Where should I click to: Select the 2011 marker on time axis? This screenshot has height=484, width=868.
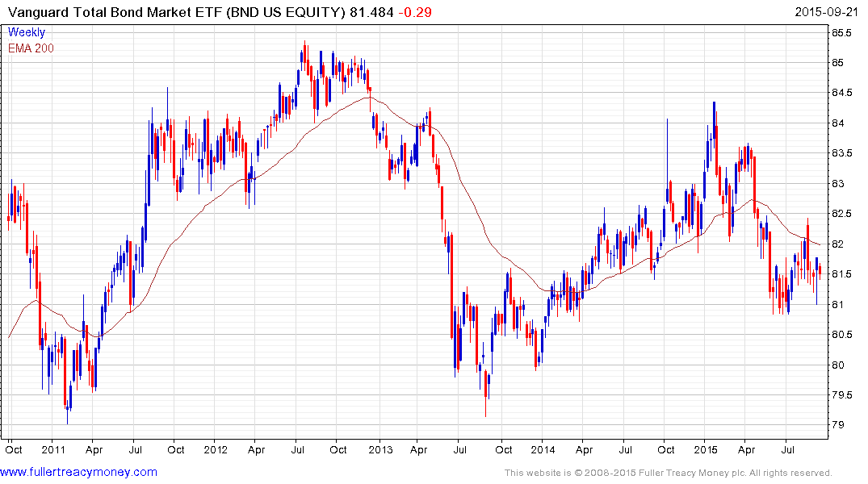(x=53, y=449)
